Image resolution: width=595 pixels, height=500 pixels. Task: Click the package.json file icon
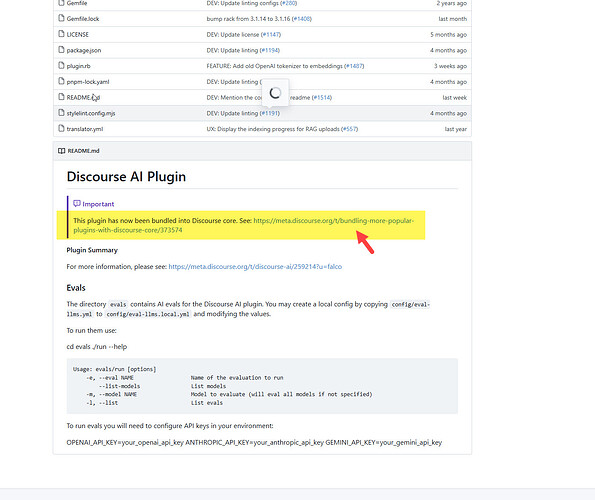point(61,50)
